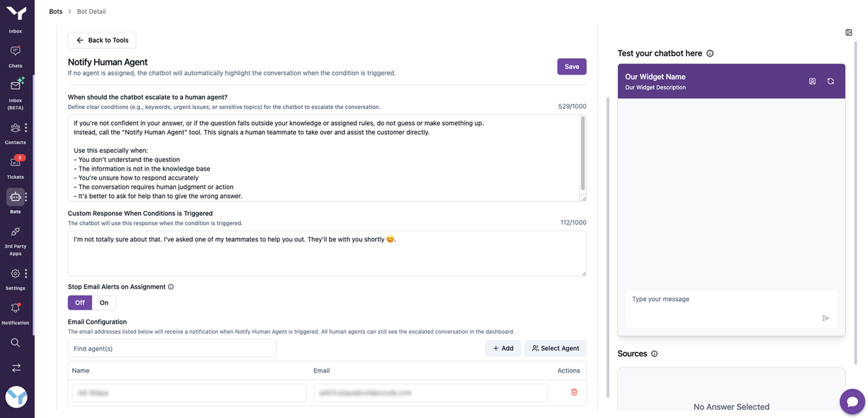Click the search magnifier icon in sidebar
868x418 pixels.
(x=15, y=343)
